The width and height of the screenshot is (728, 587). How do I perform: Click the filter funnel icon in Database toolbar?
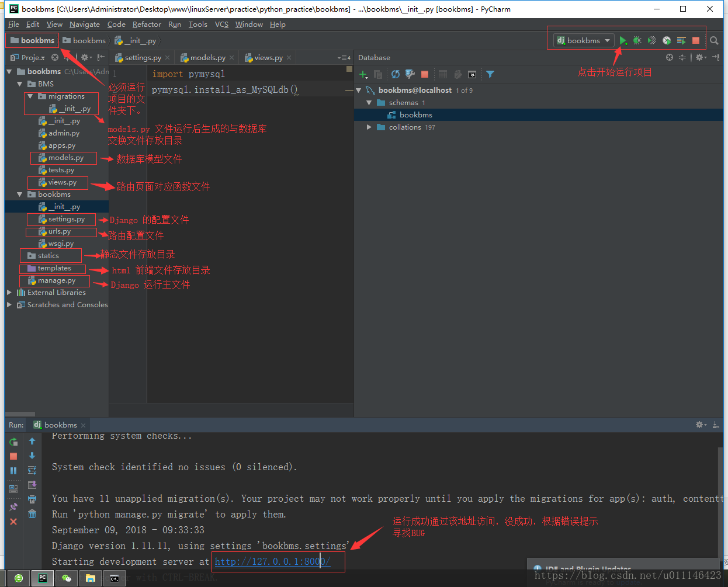point(490,74)
